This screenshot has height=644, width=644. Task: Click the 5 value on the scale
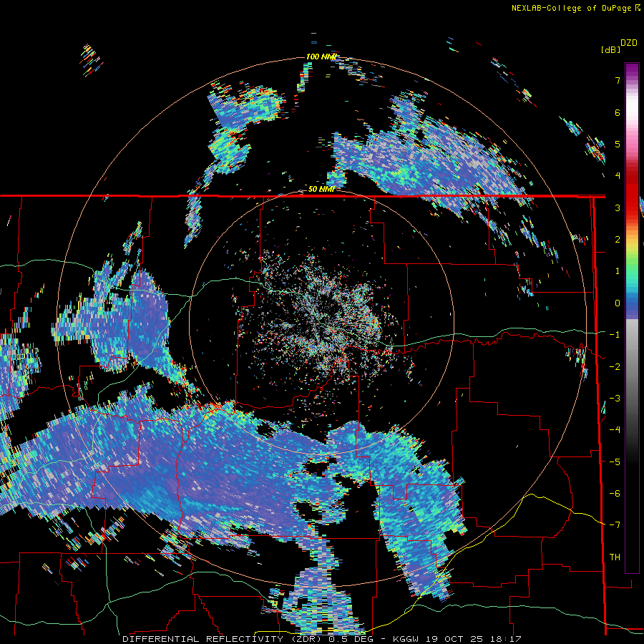(618, 144)
